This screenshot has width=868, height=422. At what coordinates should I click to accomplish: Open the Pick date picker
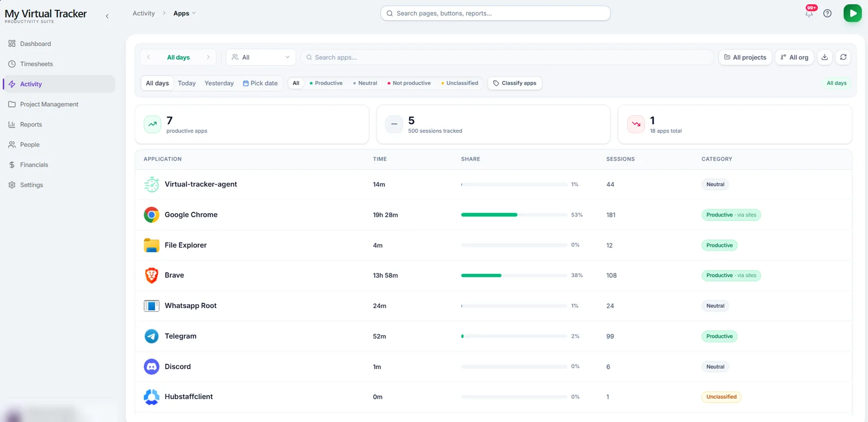pos(260,83)
